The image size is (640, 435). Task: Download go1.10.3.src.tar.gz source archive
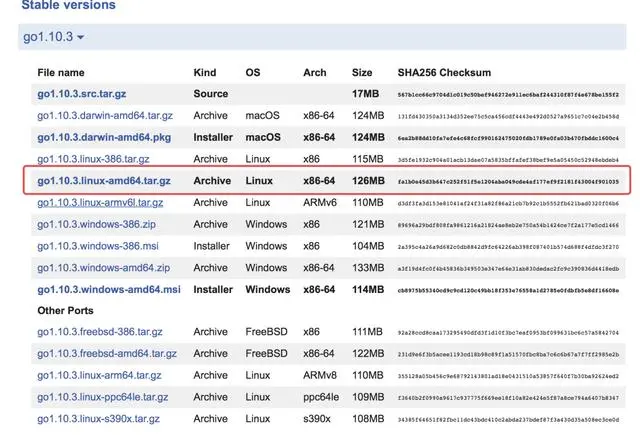82,94
